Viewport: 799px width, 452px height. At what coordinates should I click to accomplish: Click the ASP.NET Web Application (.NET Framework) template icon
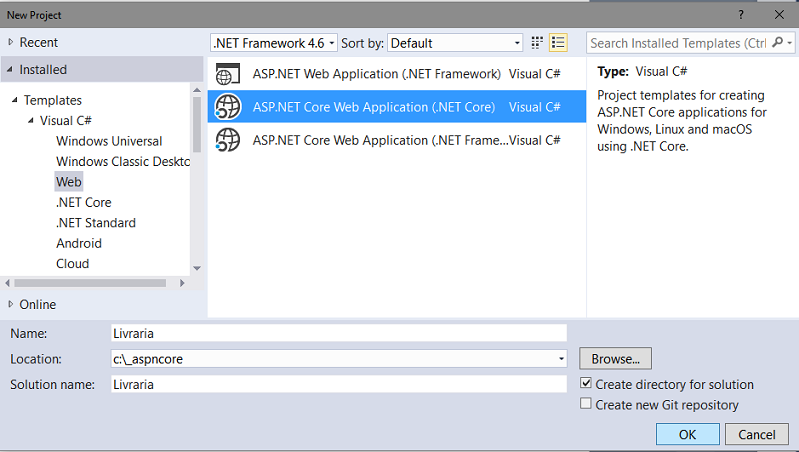pos(227,74)
